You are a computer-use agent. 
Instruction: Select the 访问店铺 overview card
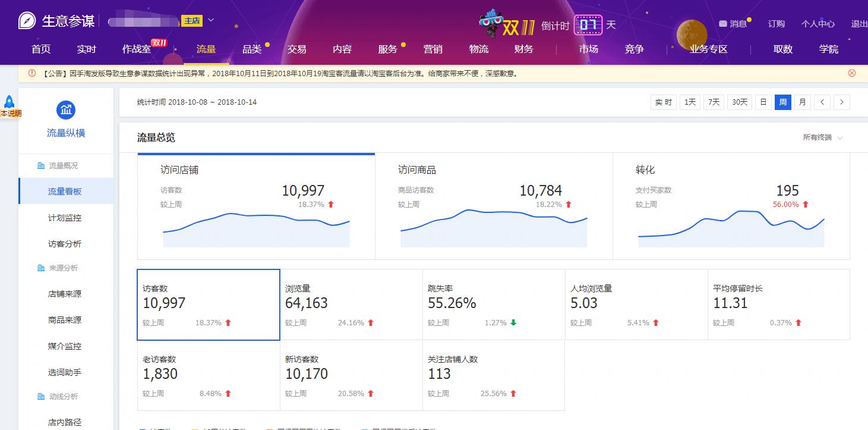coord(256,206)
